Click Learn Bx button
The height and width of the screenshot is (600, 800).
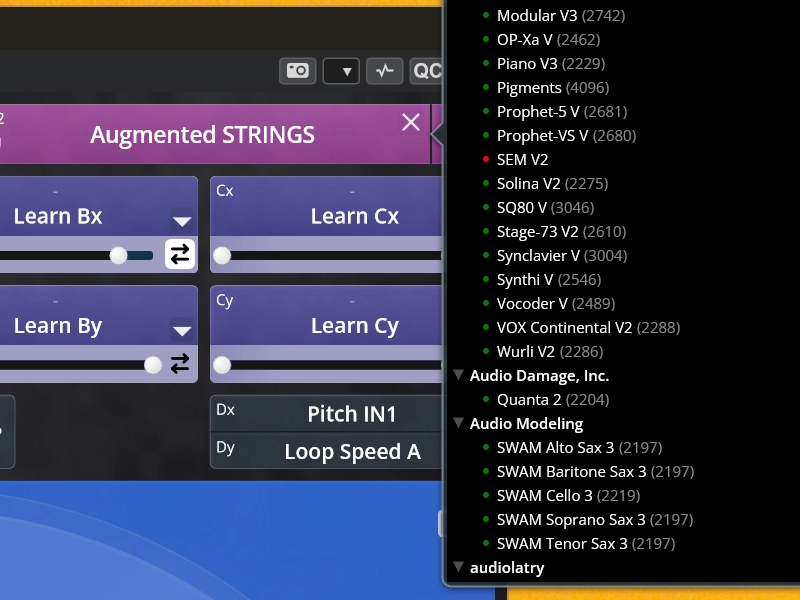coord(58,216)
